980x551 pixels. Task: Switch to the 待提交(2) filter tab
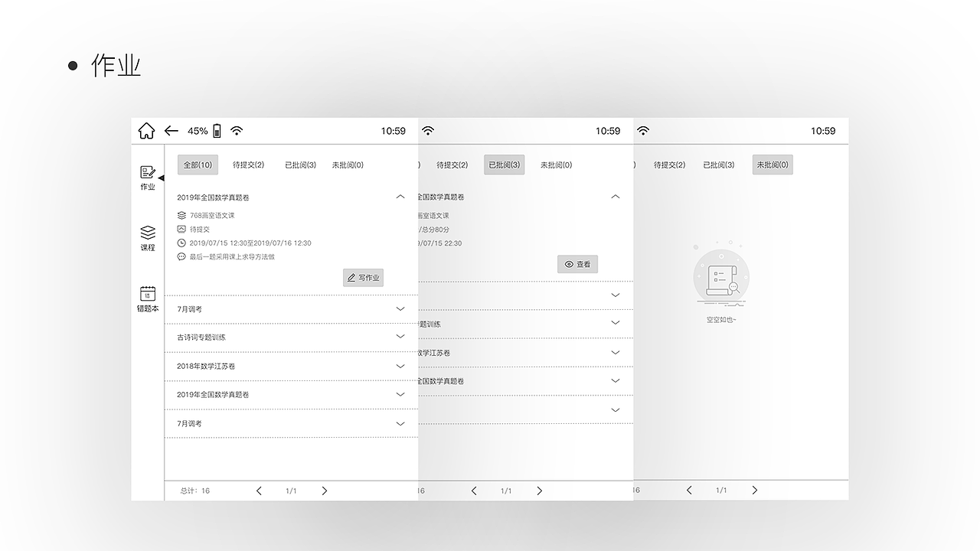coord(249,165)
